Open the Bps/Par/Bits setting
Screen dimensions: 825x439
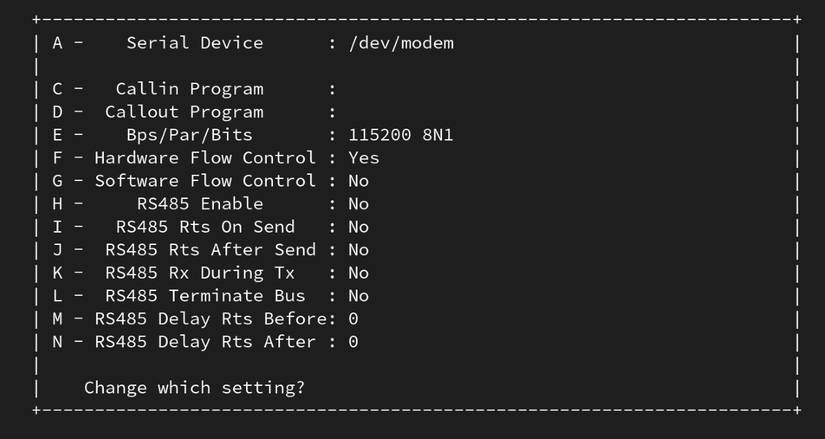(x=189, y=135)
